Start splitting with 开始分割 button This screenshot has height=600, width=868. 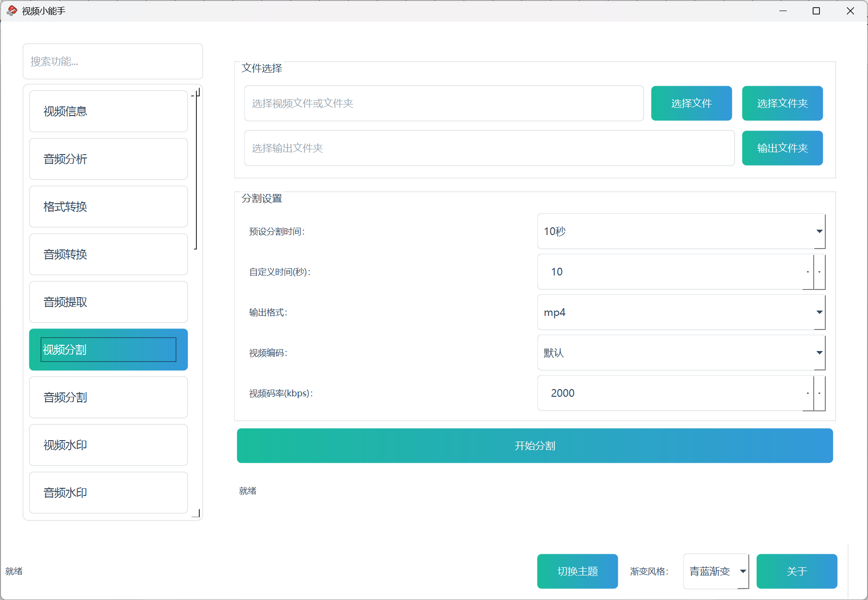535,446
